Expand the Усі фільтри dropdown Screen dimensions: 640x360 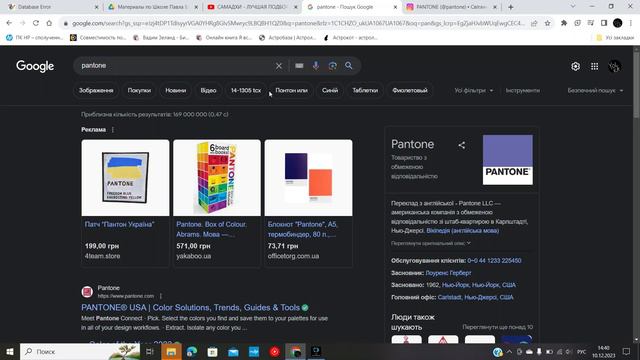[x=473, y=90]
